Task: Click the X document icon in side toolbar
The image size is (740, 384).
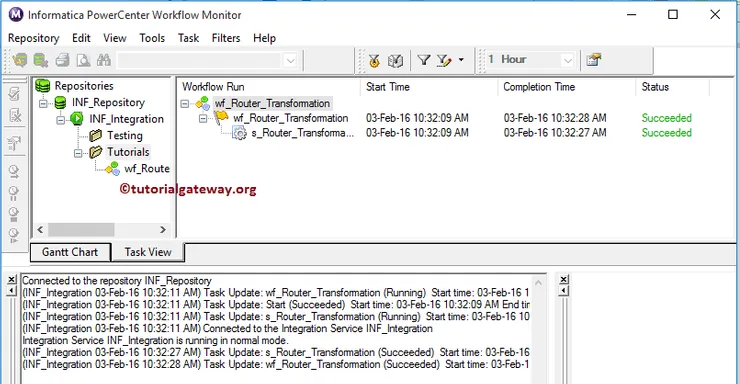Action: [15, 115]
